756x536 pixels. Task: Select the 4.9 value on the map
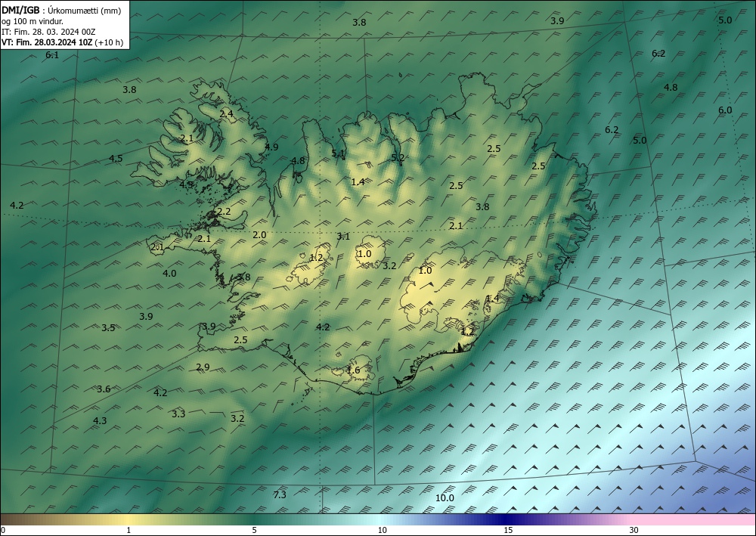pos(271,147)
